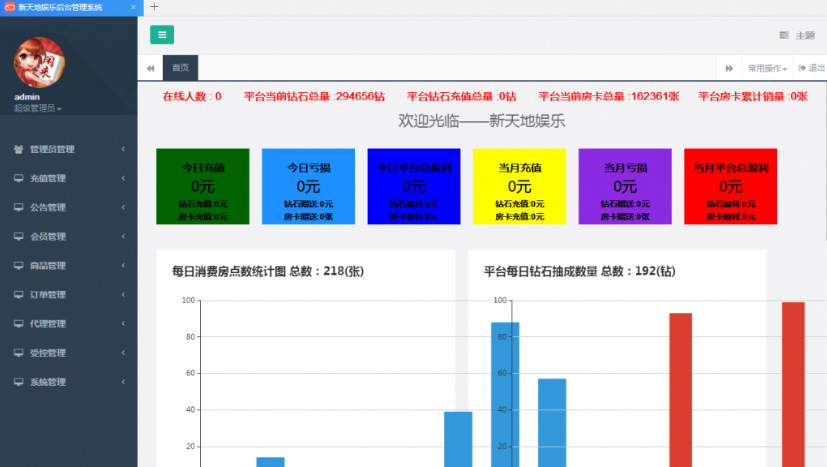The image size is (827, 467).
Task: Expand the 代理管理 sidebar menu
Action: tap(68, 323)
